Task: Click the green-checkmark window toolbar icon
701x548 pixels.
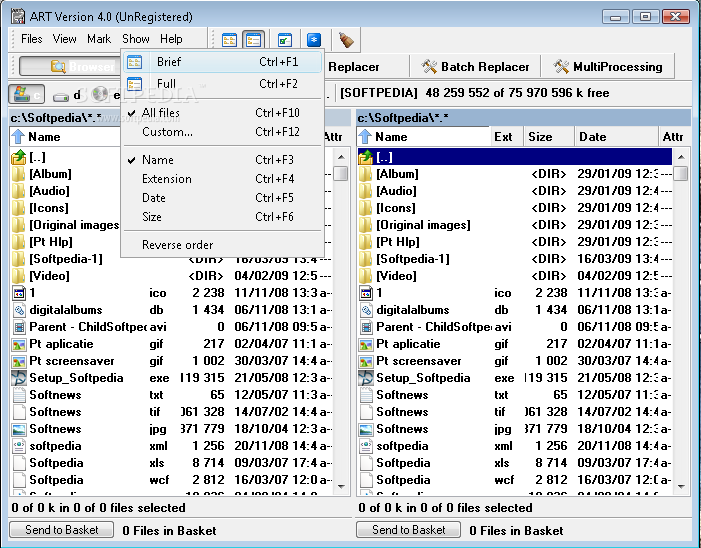Action: tap(284, 40)
